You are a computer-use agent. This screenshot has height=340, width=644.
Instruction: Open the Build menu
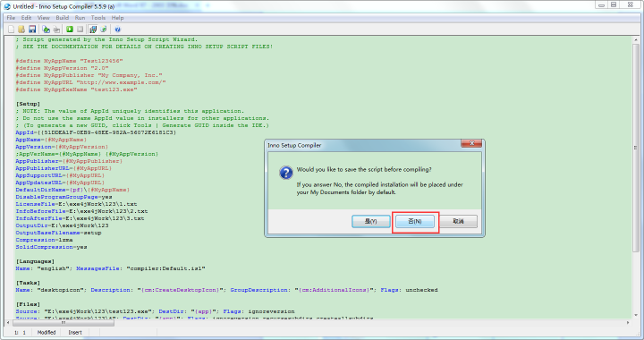63,18
